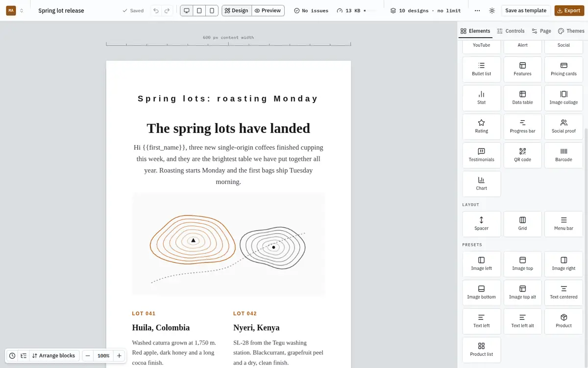The height and width of the screenshot is (368, 588).
Task: Open the Elements tab
Action: pos(475,31)
